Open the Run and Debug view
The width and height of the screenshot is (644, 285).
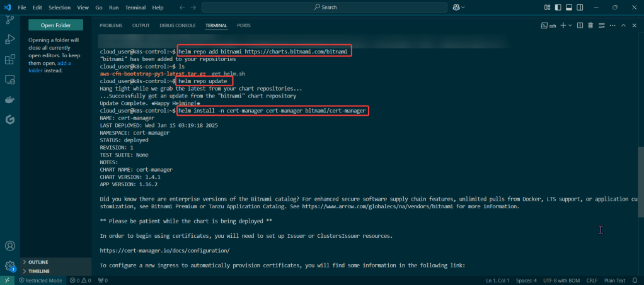pos(9,40)
